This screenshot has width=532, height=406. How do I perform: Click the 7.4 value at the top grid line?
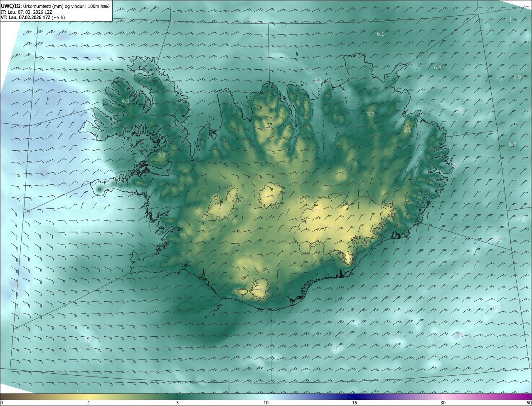coord(174,23)
